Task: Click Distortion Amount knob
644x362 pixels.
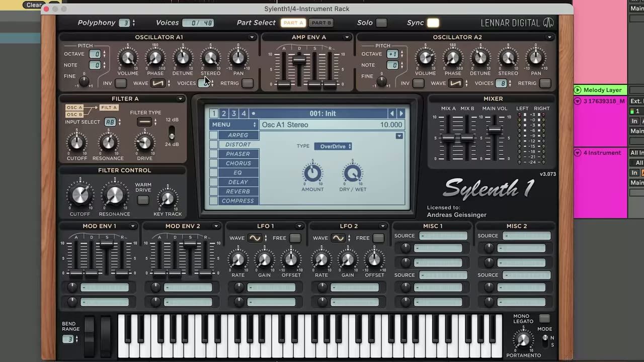Action: pyautogui.click(x=312, y=174)
